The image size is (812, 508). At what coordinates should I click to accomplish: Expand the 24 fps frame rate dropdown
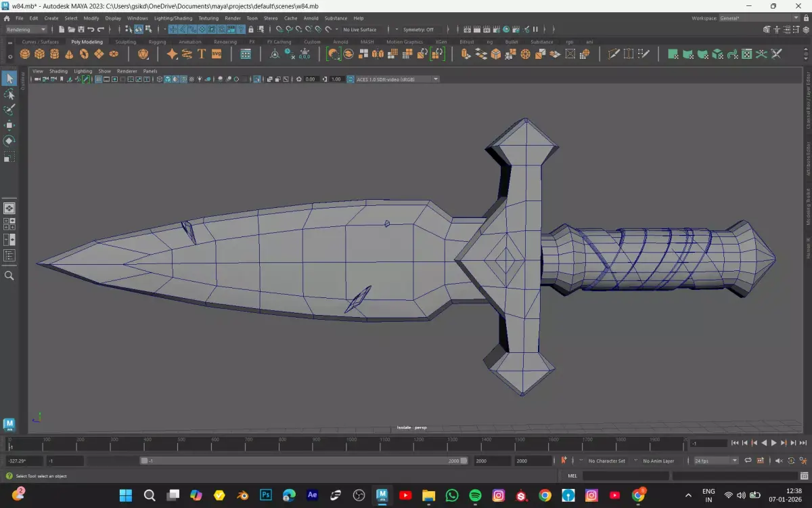tap(715, 461)
